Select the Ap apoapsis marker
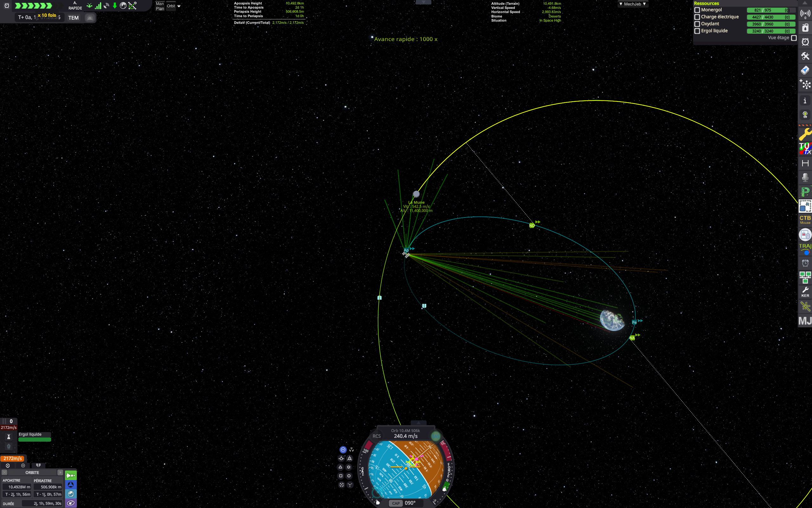 (406, 250)
